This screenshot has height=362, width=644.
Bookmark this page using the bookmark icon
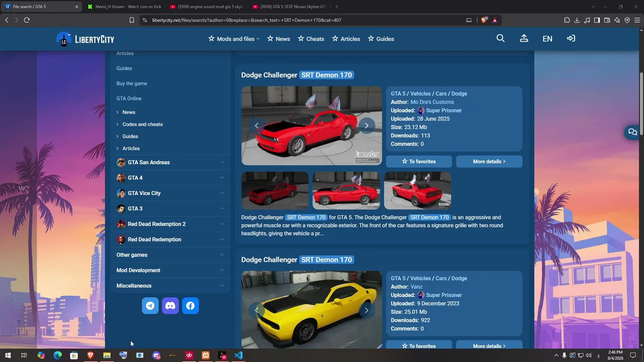(x=132, y=20)
